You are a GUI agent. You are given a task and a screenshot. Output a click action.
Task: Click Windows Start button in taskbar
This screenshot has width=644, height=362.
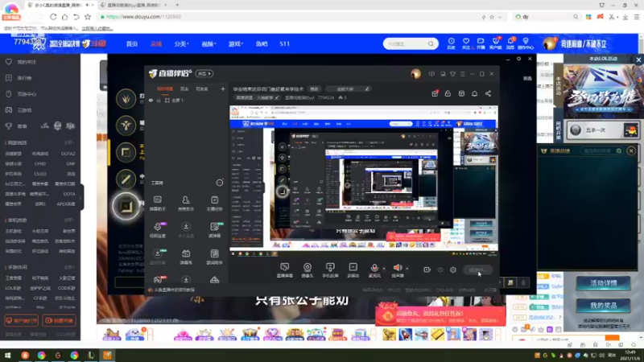[7, 356]
